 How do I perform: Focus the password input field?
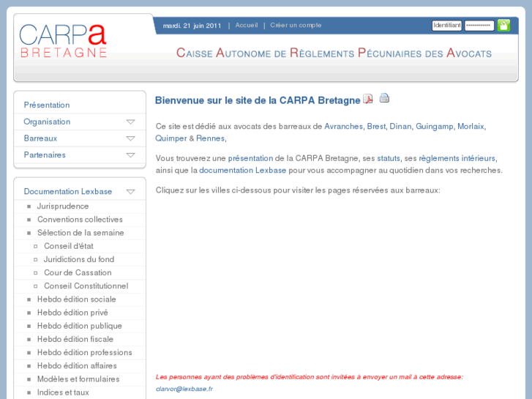coord(479,26)
